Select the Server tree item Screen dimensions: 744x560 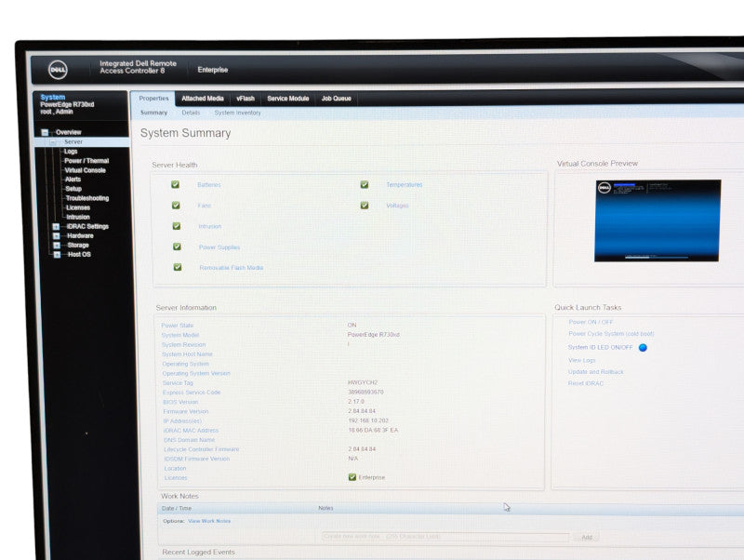(73, 142)
